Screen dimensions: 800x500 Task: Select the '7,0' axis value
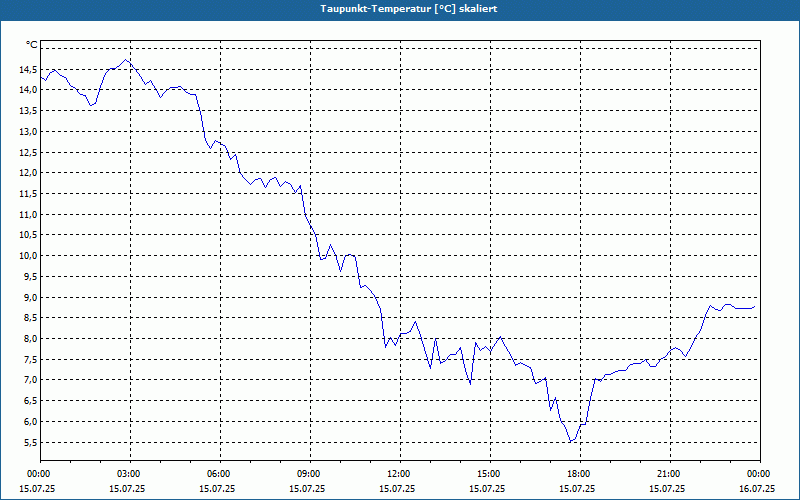pos(31,380)
